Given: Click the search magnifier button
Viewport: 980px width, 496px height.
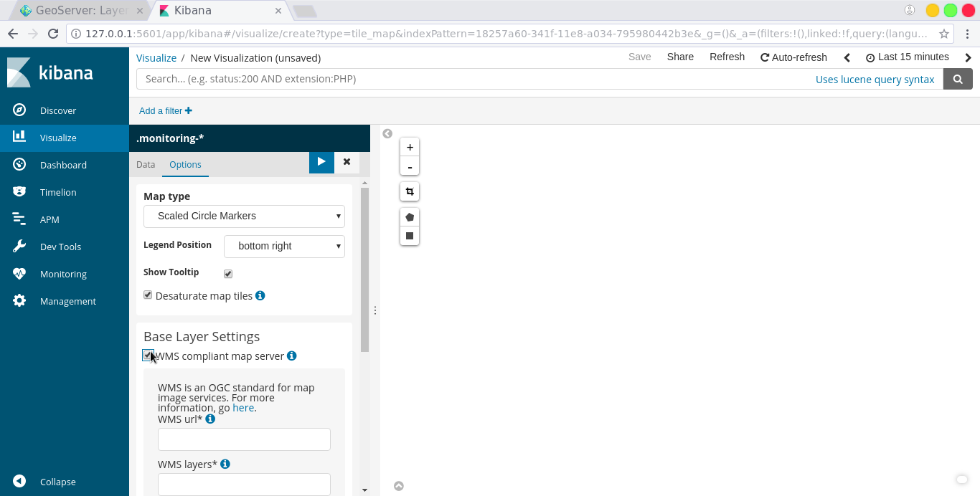Looking at the screenshot, I should 958,79.
